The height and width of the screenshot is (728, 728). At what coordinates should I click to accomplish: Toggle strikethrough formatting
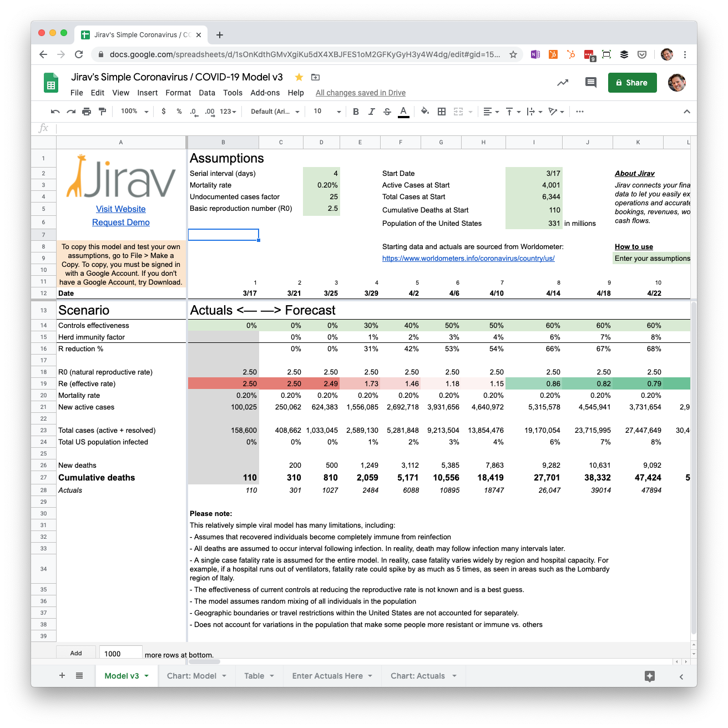(387, 112)
